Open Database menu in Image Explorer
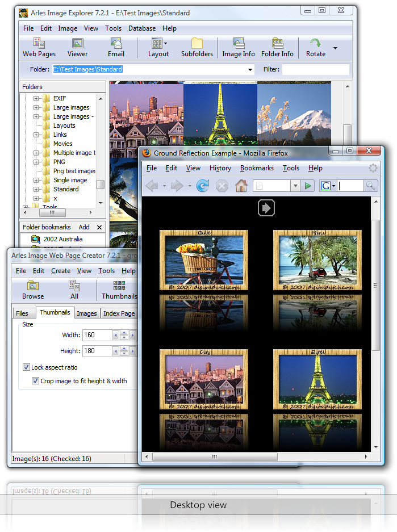The width and height of the screenshot is (397, 532). tap(141, 28)
